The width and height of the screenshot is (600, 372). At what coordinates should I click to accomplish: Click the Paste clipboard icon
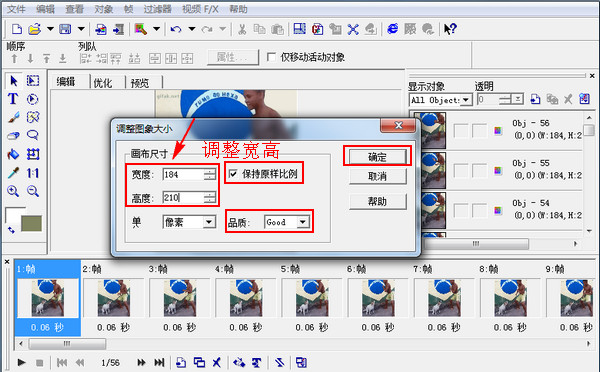pyautogui.click(x=277, y=29)
